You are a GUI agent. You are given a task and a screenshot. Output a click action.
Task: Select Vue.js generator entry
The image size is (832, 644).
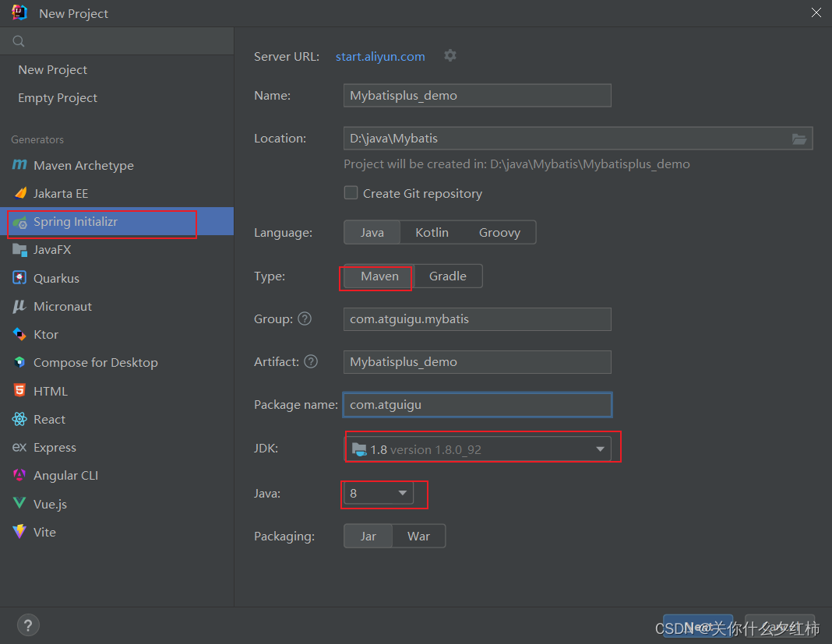117,503
